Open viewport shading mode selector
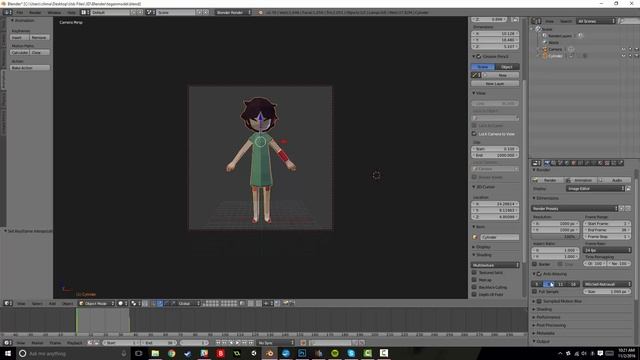 pyautogui.click(x=122, y=303)
